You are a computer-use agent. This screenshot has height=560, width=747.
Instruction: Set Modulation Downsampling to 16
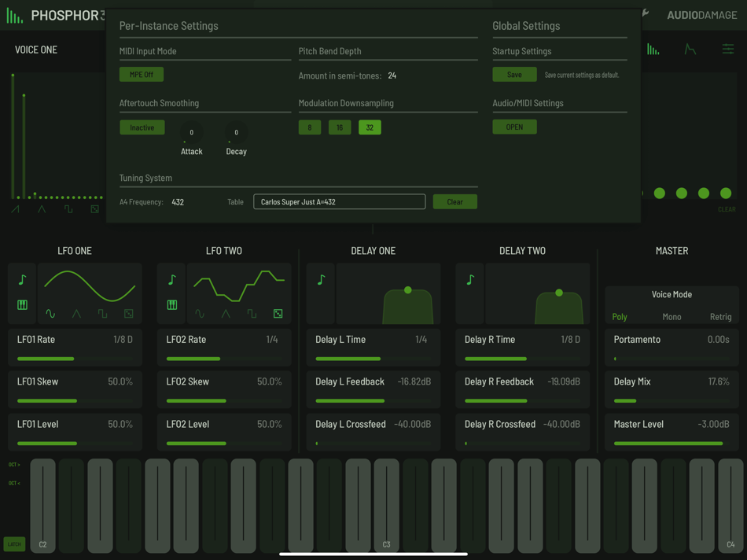tap(339, 127)
